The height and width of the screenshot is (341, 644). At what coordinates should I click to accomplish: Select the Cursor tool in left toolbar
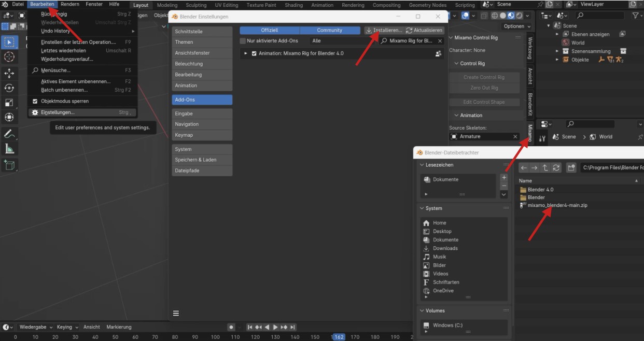[x=9, y=57]
